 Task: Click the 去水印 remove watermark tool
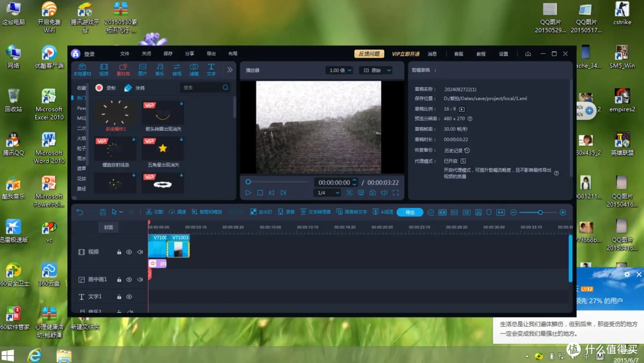point(261,212)
